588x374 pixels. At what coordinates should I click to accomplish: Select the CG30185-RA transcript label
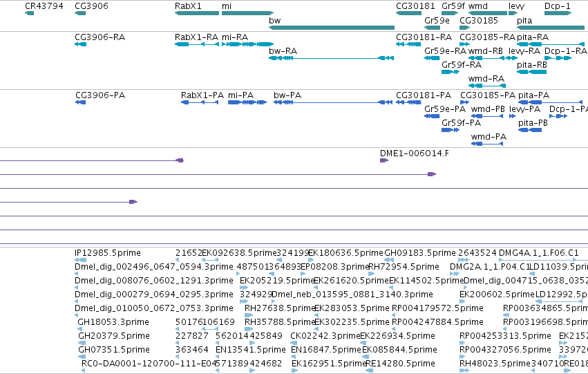(x=488, y=37)
